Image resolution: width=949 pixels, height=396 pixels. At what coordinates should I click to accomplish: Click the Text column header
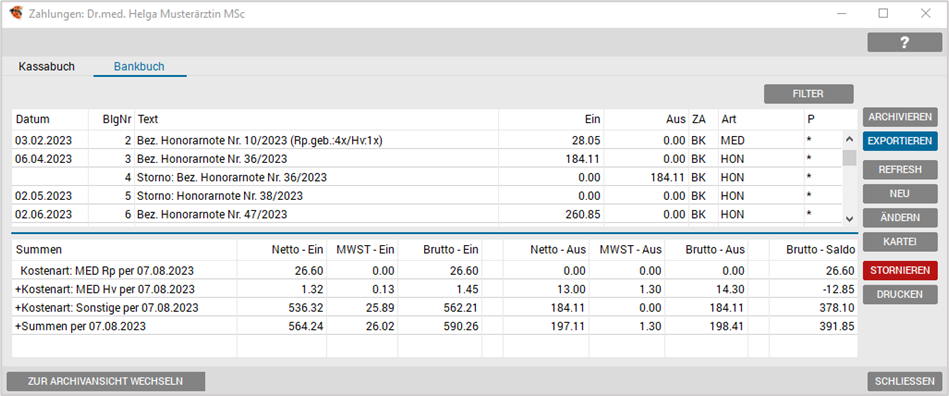[316, 119]
